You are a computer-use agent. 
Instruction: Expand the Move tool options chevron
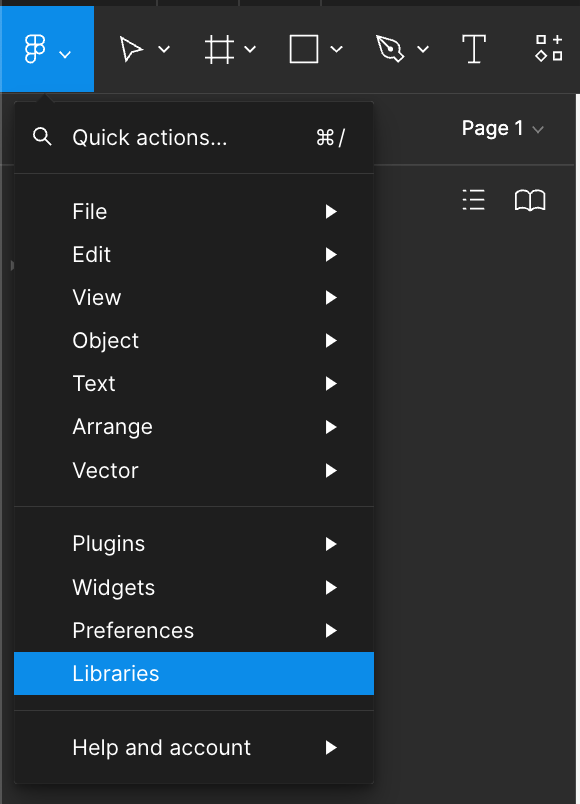click(x=164, y=48)
